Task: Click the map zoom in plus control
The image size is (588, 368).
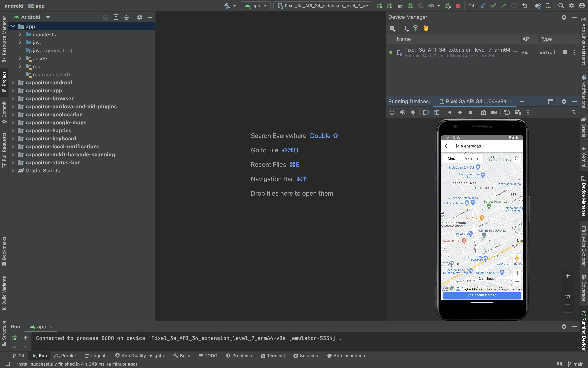Action: pos(517,273)
